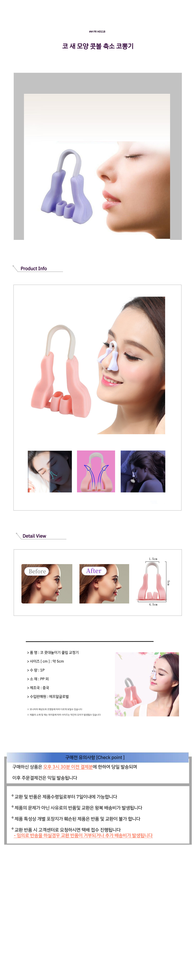The image size is (196, 980).
Task: Select the Product Info section heading
Action: [x=34, y=269]
